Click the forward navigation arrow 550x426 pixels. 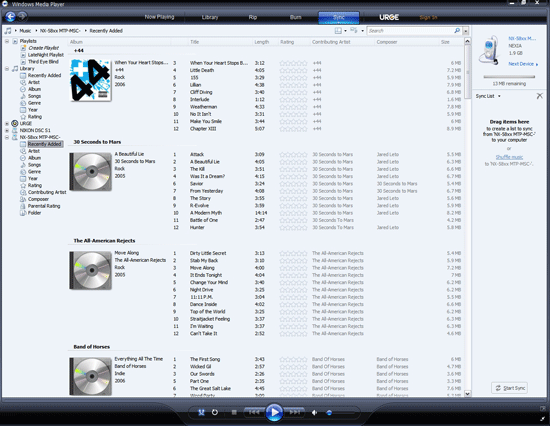tap(22, 16)
